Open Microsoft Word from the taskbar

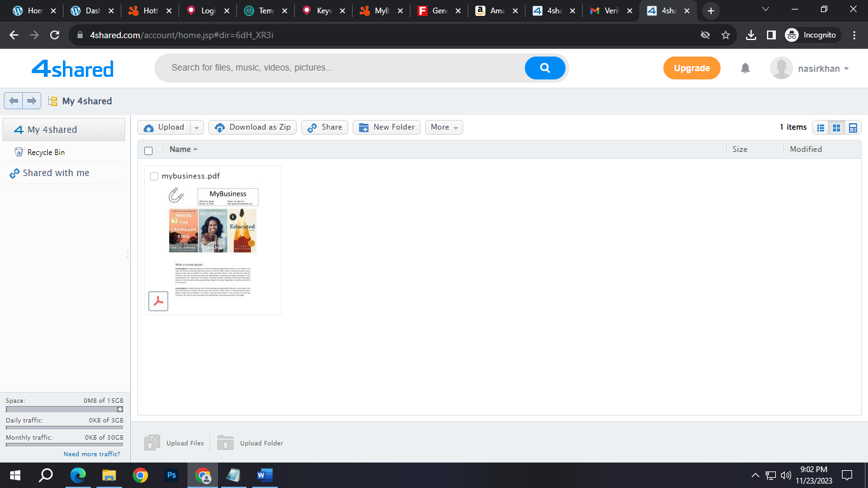[264, 475]
